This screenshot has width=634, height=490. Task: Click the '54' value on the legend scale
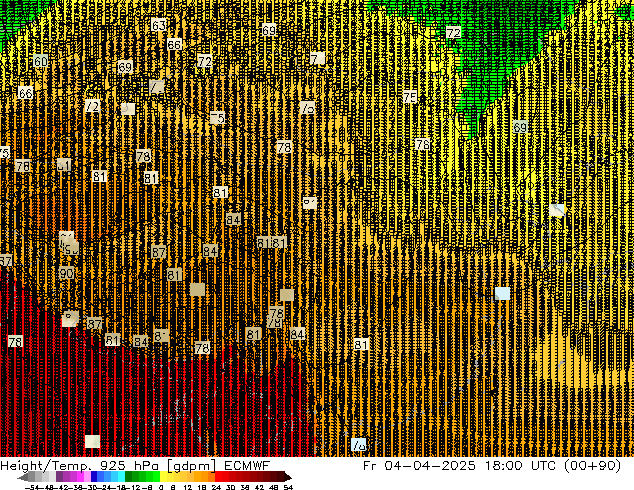click(x=288, y=487)
